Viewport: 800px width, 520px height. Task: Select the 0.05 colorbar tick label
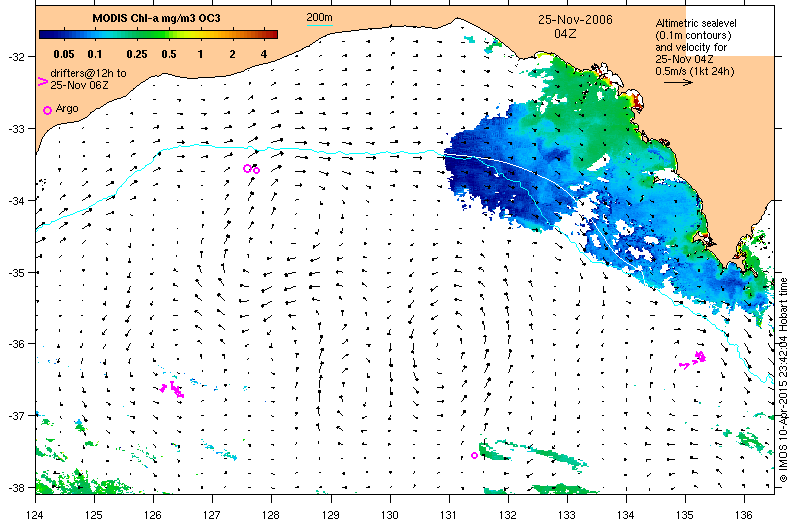pyautogui.click(x=64, y=54)
